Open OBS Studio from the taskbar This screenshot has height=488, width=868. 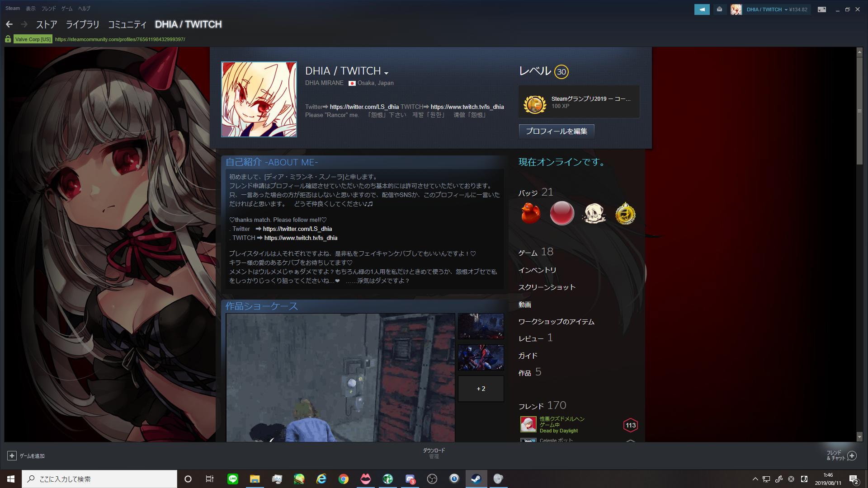(432, 479)
